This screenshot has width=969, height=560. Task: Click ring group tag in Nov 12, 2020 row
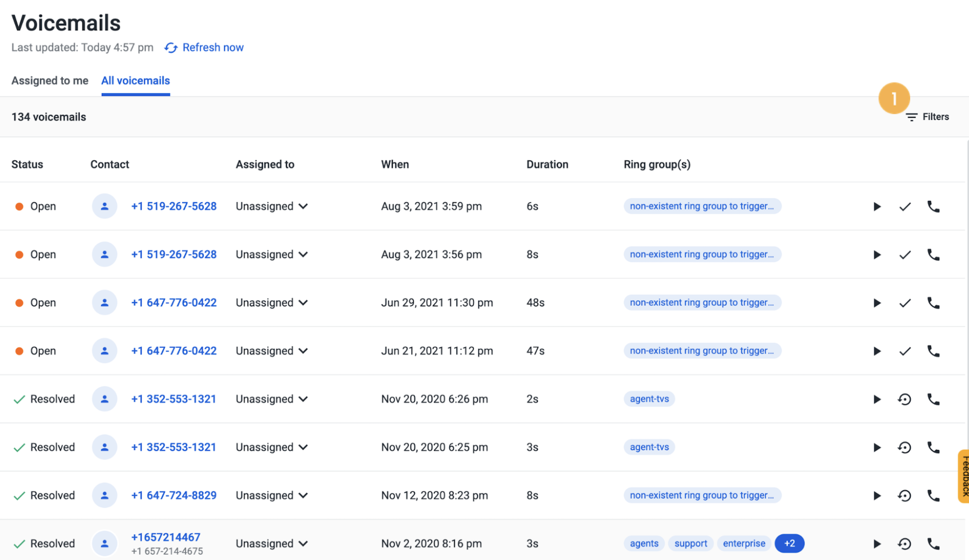click(x=702, y=495)
